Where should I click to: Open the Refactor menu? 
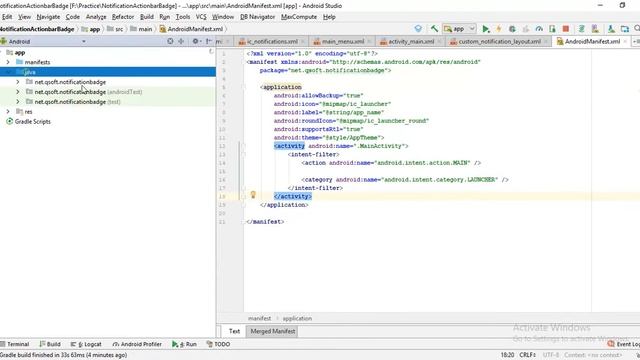click(123, 17)
